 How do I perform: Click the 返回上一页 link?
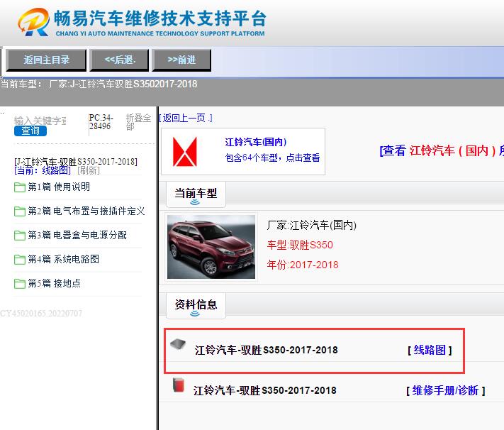pos(186,118)
